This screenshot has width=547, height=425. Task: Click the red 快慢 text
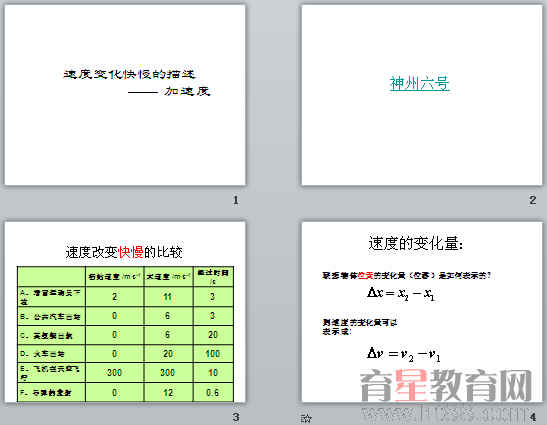click(x=131, y=252)
